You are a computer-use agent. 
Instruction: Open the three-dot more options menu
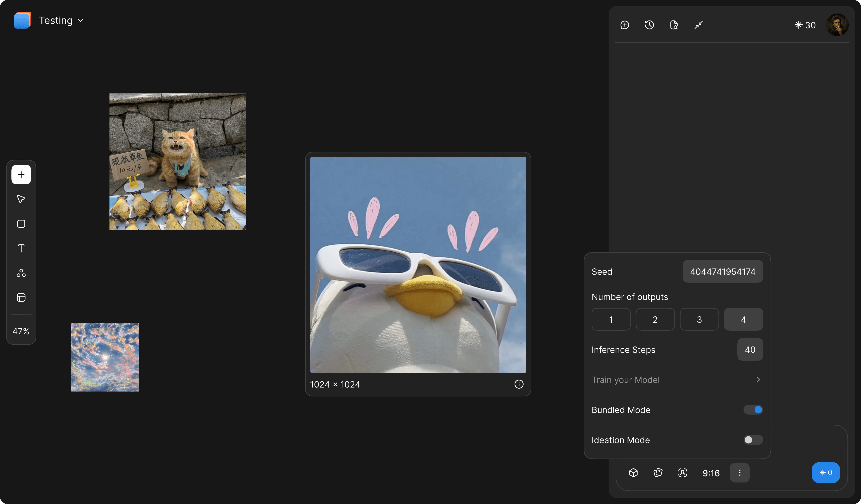tap(740, 473)
